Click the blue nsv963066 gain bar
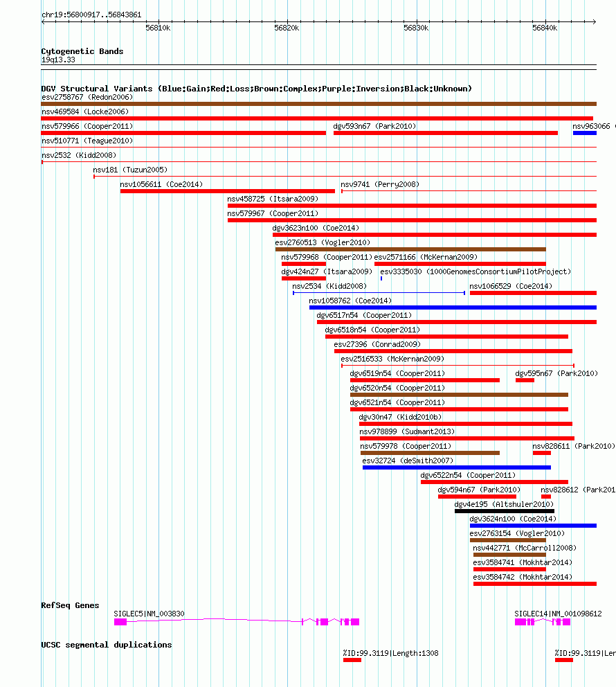The height and width of the screenshot is (687, 616). (585, 133)
